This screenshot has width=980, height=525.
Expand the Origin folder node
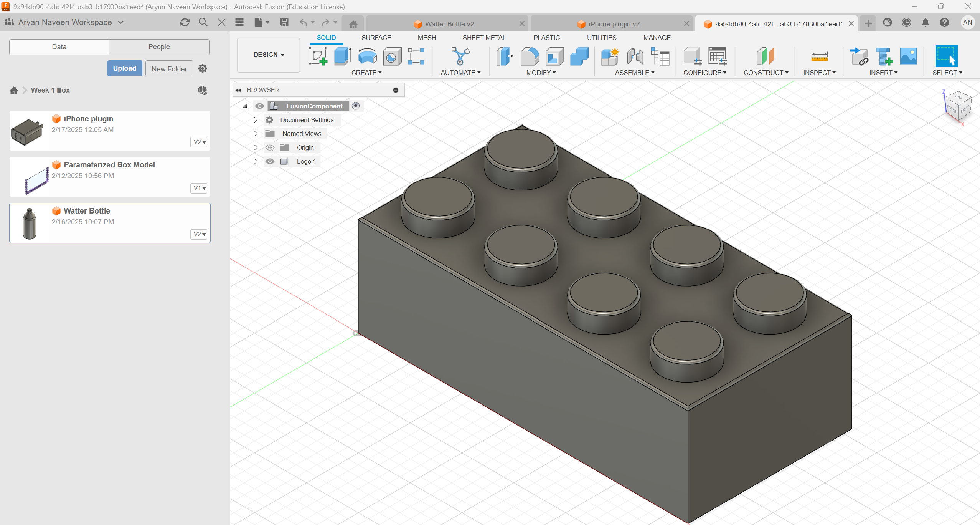255,147
